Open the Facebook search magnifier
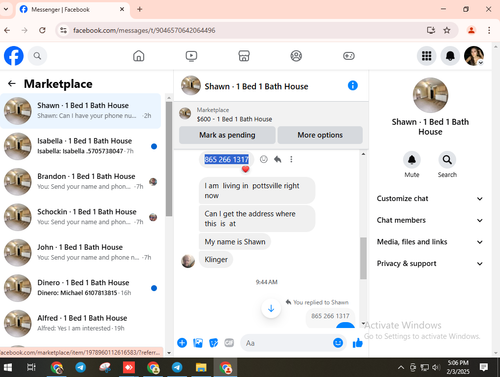 (x=37, y=56)
